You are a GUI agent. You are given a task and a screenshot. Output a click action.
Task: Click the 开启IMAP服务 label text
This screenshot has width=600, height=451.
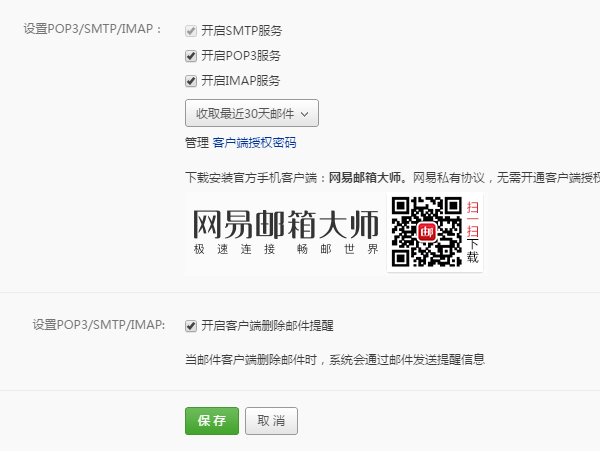coord(240,81)
